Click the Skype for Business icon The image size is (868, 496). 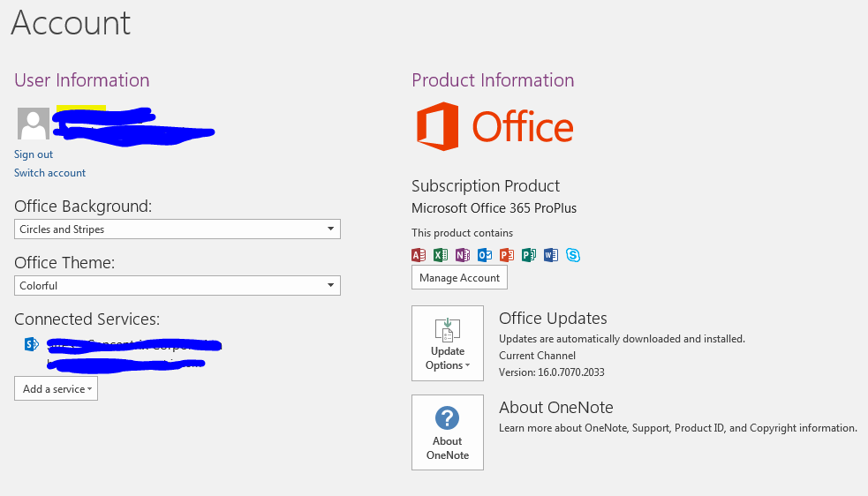[573, 255]
